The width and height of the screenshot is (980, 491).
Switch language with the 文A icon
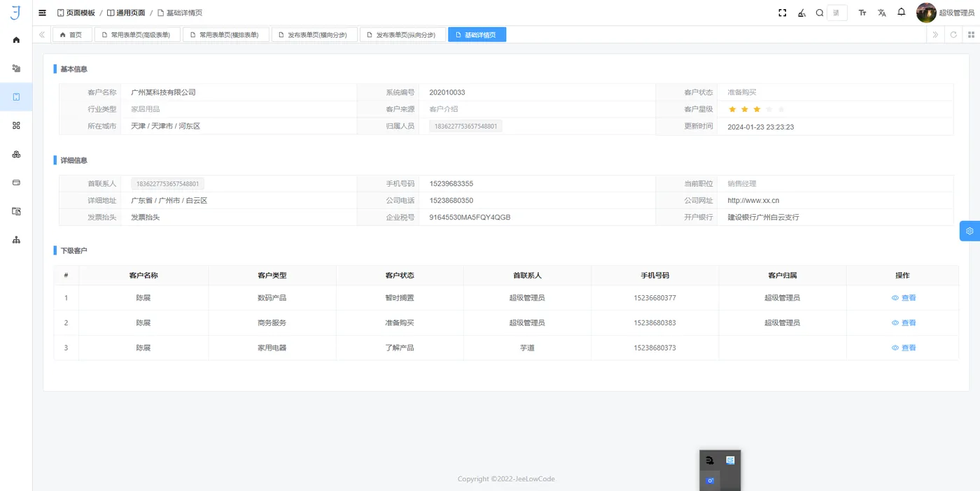[882, 12]
